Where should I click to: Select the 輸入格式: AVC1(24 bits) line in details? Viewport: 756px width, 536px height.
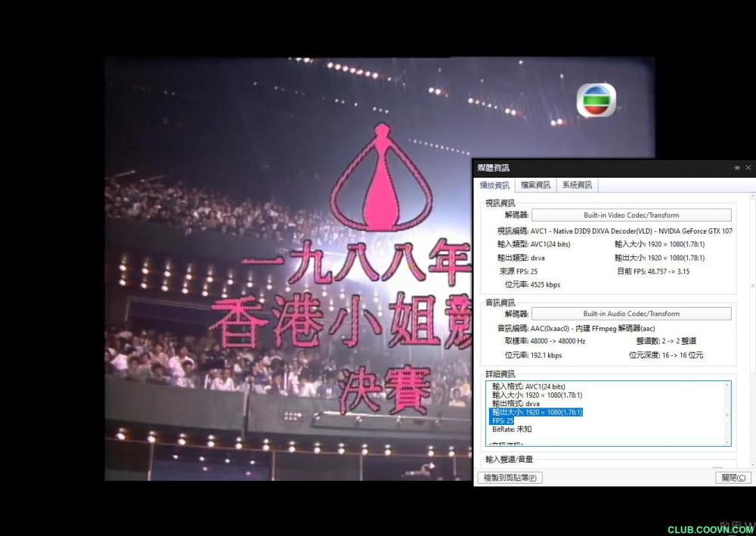click(528, 386)
